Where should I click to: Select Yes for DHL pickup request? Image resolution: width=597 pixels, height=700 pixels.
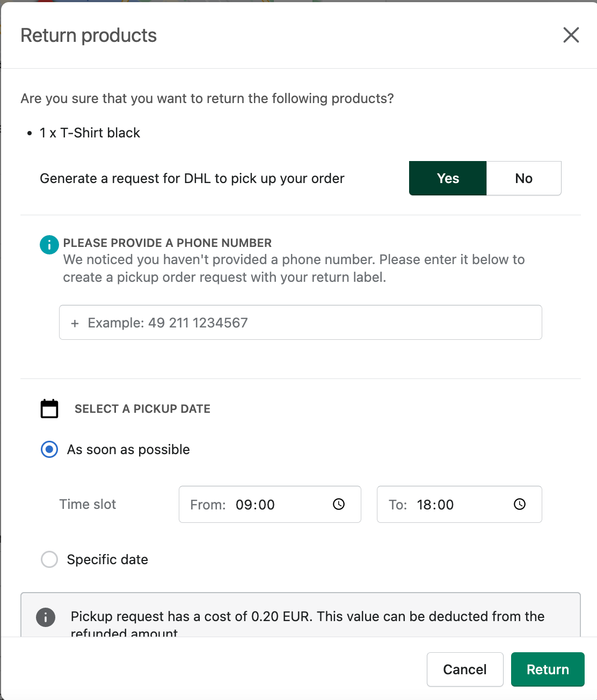coord(448,178)
